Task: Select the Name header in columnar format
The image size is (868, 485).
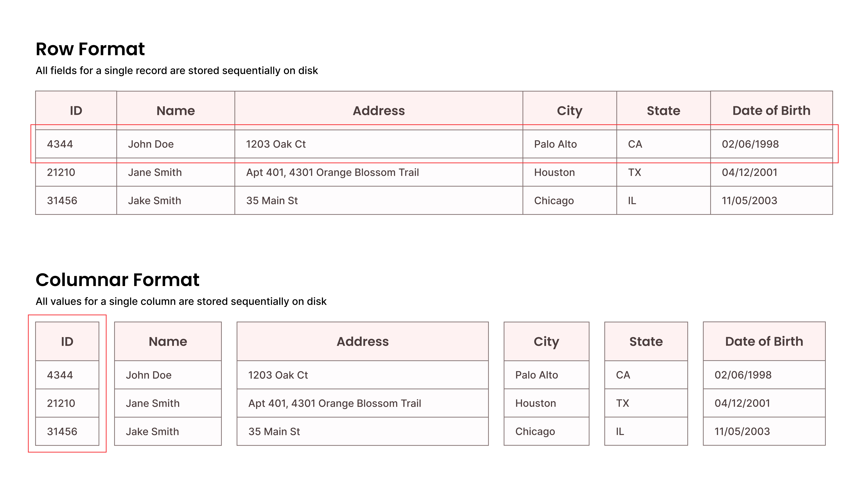Action: pos(168,341)
